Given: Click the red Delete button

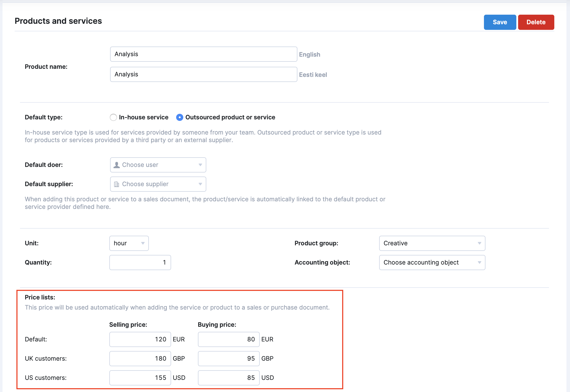Looking at the screenshot, I should coord(536,22).
